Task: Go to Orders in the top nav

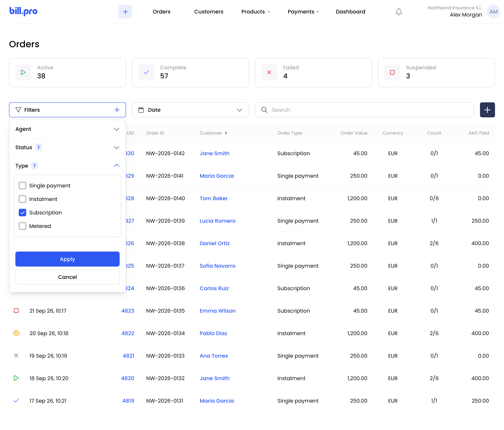Action: pos(161,12)
